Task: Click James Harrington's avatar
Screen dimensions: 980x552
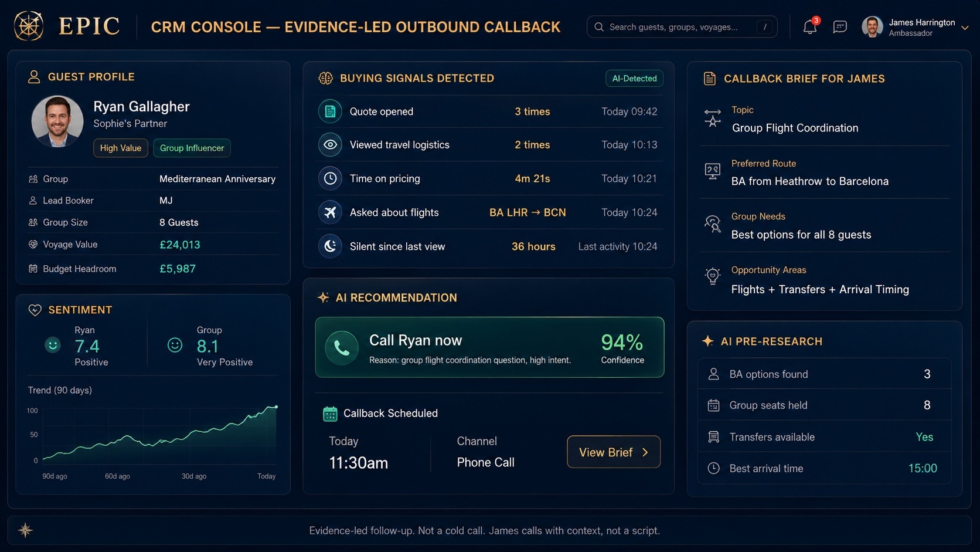Action: click(x=872, y=27)
